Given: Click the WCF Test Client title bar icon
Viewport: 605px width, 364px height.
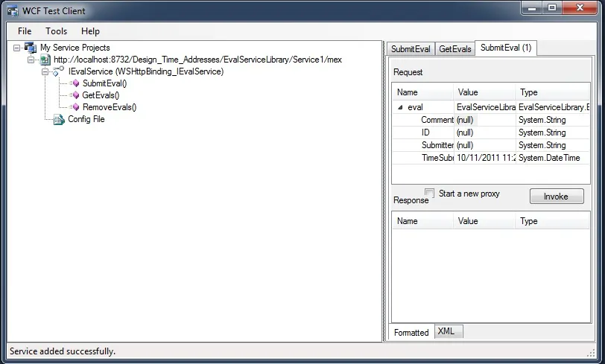Looking at the screenshot, I should (13, 11).
